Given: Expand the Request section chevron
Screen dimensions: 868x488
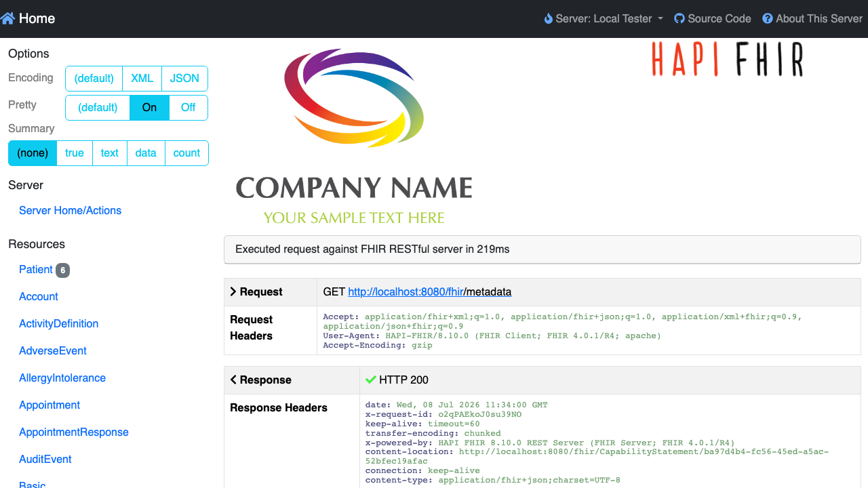Looking at the screenshot, I should 233,291.
